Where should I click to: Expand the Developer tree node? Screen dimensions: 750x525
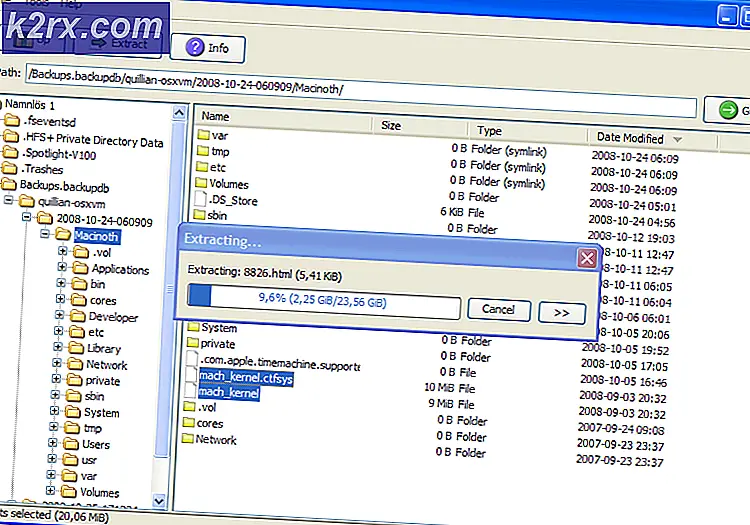[59, 315]
